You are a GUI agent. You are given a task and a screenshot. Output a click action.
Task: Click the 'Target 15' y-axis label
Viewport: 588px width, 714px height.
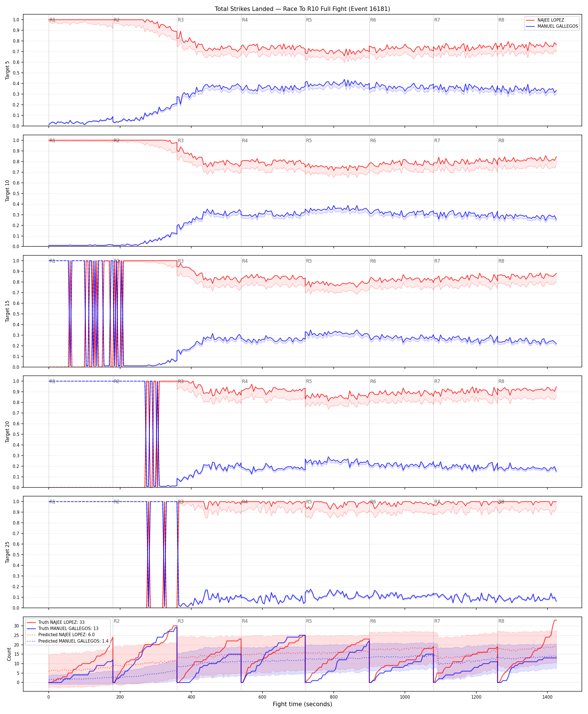coord(8,311)
